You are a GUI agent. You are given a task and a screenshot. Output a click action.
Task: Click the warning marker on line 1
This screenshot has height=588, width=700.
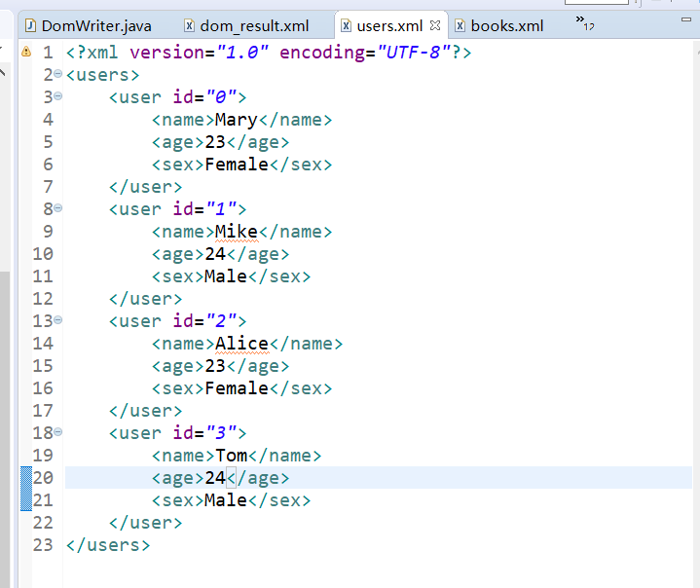(26, 52)
